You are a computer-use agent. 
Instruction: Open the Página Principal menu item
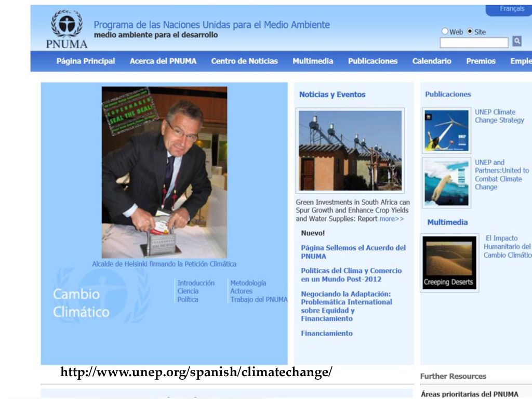[x=86, y=61]
